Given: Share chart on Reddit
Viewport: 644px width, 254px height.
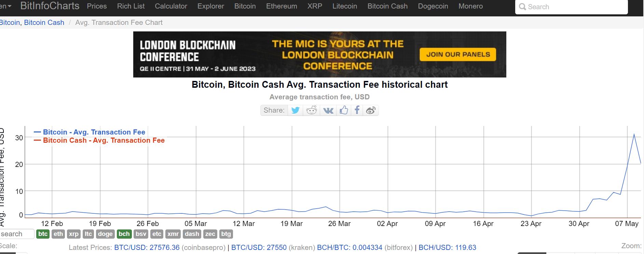Looking at the screenshot, I should (312, 110).
